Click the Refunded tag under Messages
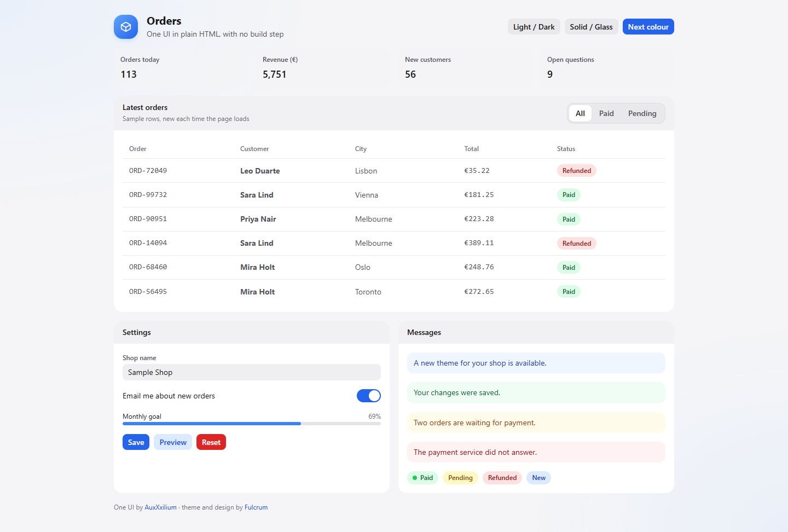 (502, 478)
